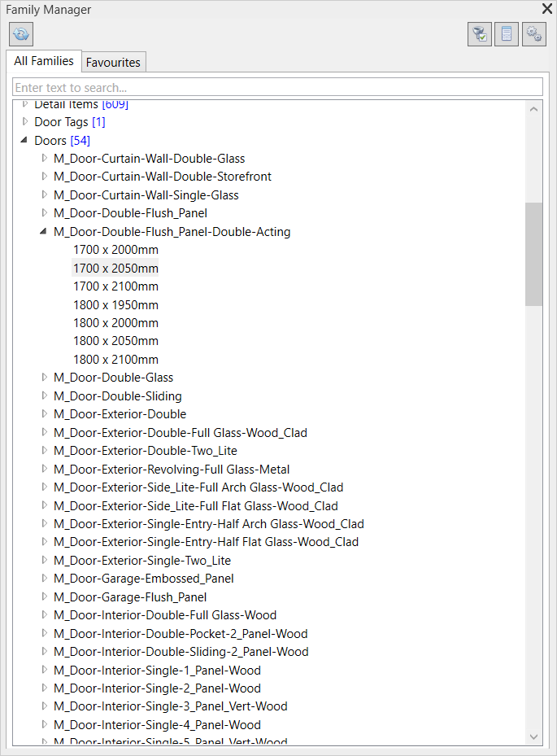The image size is (557, 756).
Task: Close the Family Manager panel
Action: click(x=547, y=9)
